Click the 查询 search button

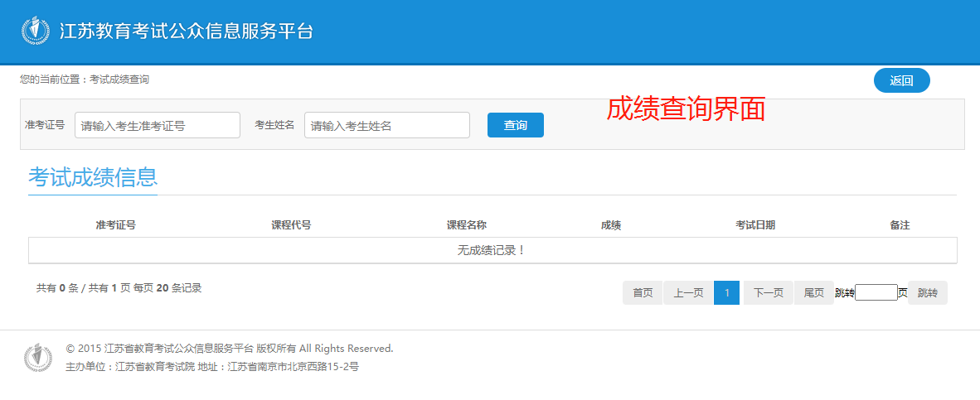point(515,125)
